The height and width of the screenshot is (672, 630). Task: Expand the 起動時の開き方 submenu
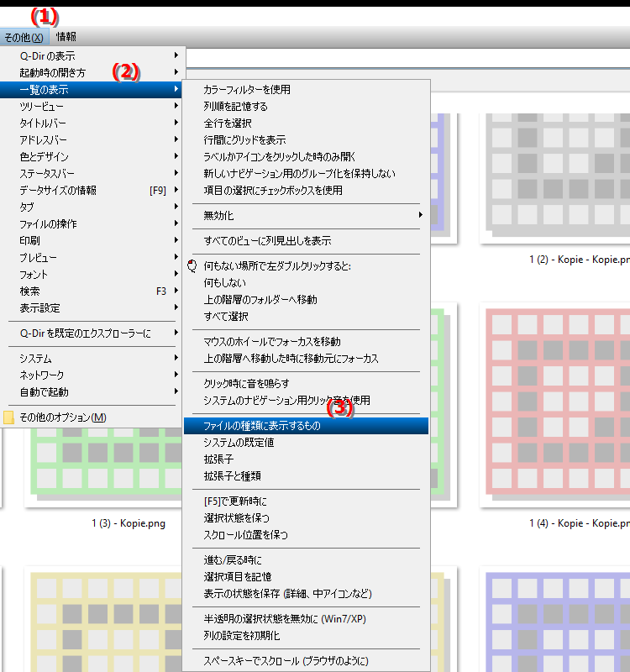point(92,72)
